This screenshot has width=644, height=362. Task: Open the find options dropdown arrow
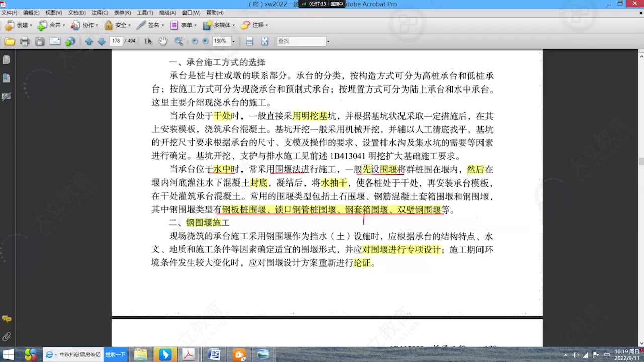(x=328, y=41)
